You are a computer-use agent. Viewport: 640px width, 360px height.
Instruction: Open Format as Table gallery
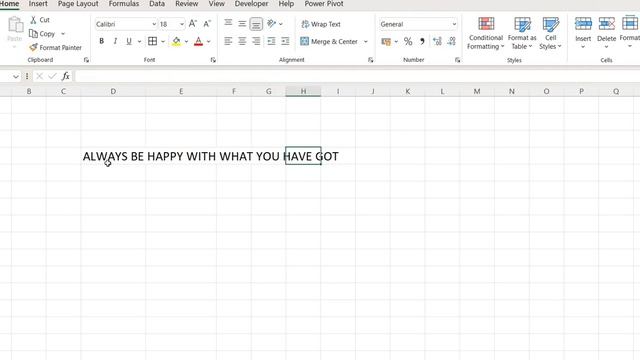pyautogui.click(x=522, y=33)
